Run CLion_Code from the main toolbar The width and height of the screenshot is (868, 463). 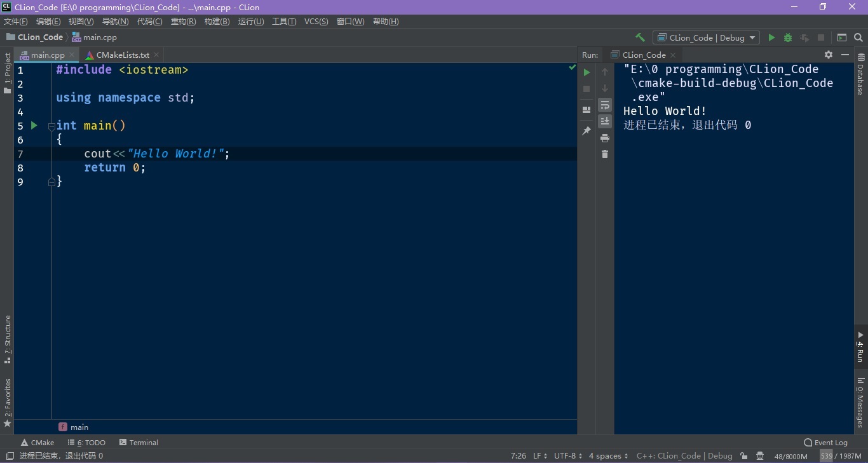click(771, 37)
